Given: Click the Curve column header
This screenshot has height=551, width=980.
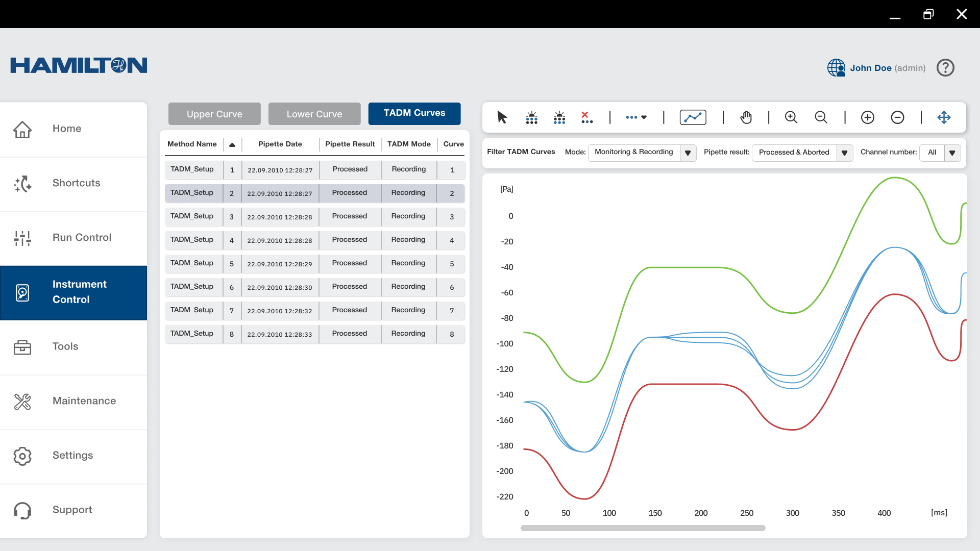Looking at the screenshot, I should [x=454, y=144].
